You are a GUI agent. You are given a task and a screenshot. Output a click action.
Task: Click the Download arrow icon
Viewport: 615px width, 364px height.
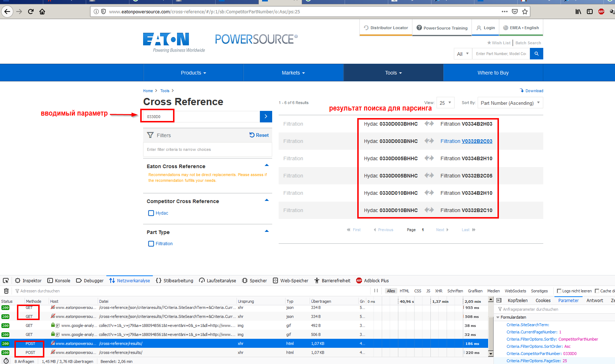522,90
